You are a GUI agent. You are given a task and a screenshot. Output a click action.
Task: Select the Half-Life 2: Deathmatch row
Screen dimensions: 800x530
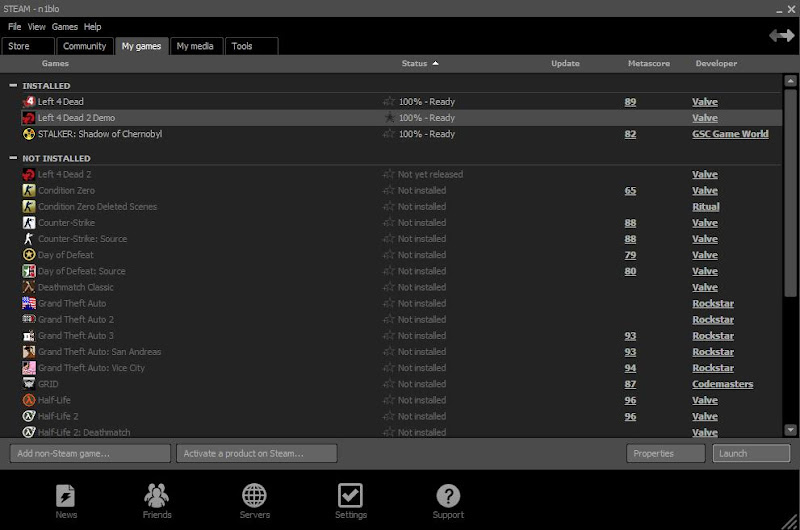(x=401, y=432)
